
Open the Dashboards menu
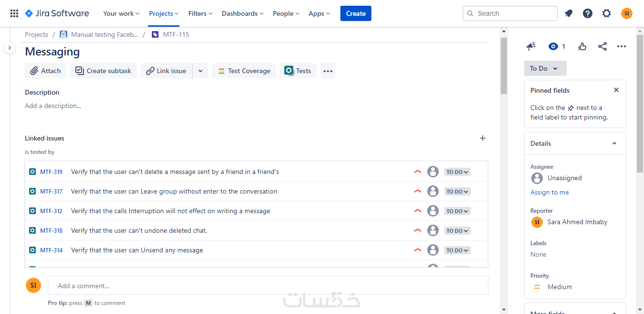tap(243, 13)
